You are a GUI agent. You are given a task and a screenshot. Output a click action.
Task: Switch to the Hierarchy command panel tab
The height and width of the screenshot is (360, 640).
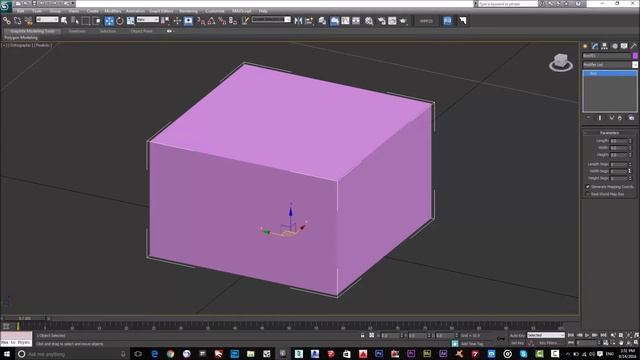click(x=604, y=46)
